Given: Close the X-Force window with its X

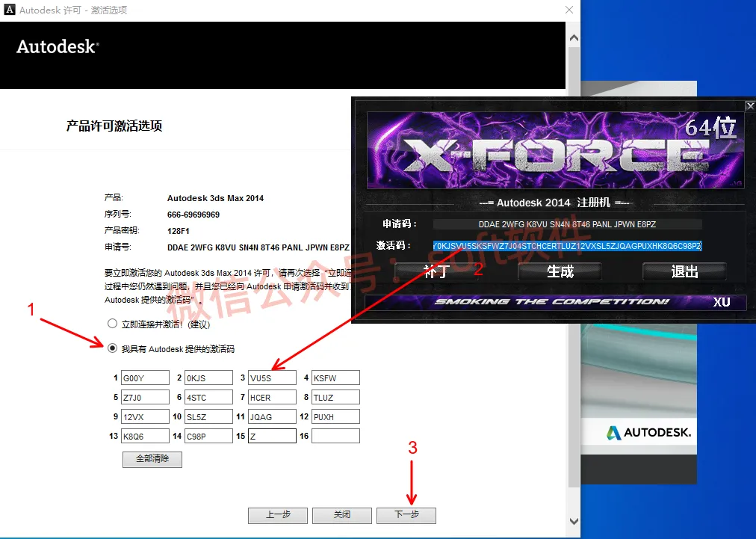Looking at the screenshot, I should point(750,106).
